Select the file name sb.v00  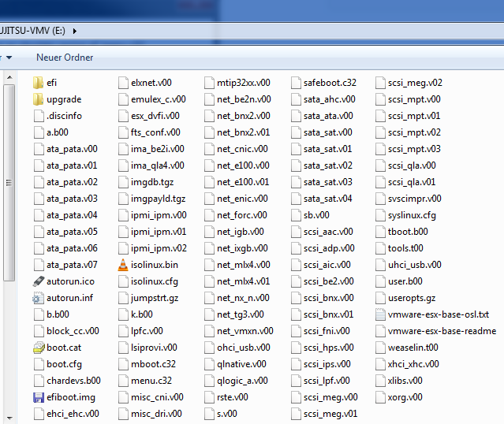click(316, 215)
